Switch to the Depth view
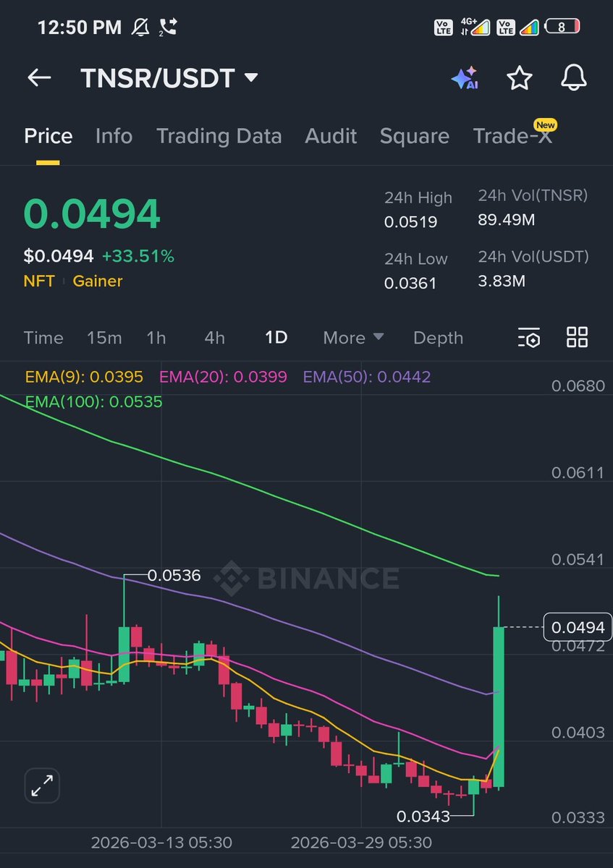 coord(438,338)
